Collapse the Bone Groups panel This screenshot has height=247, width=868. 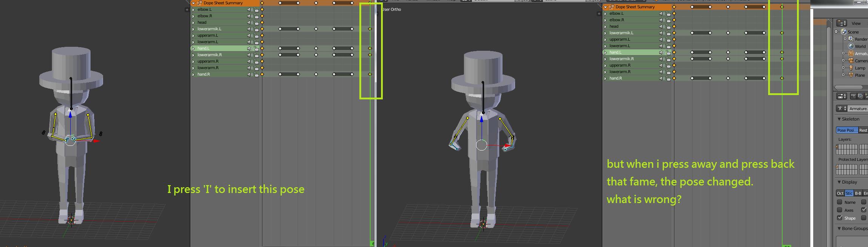[839, 229]
